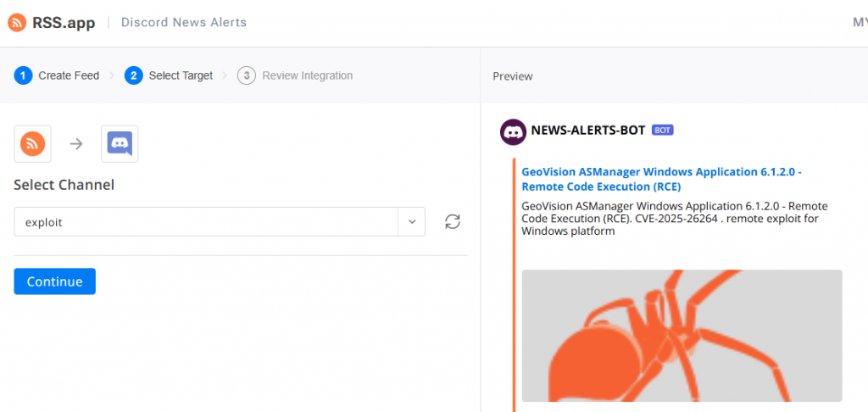Click the RSS.app orange logo icon
The image size is (868, 412).
[17, 23]
